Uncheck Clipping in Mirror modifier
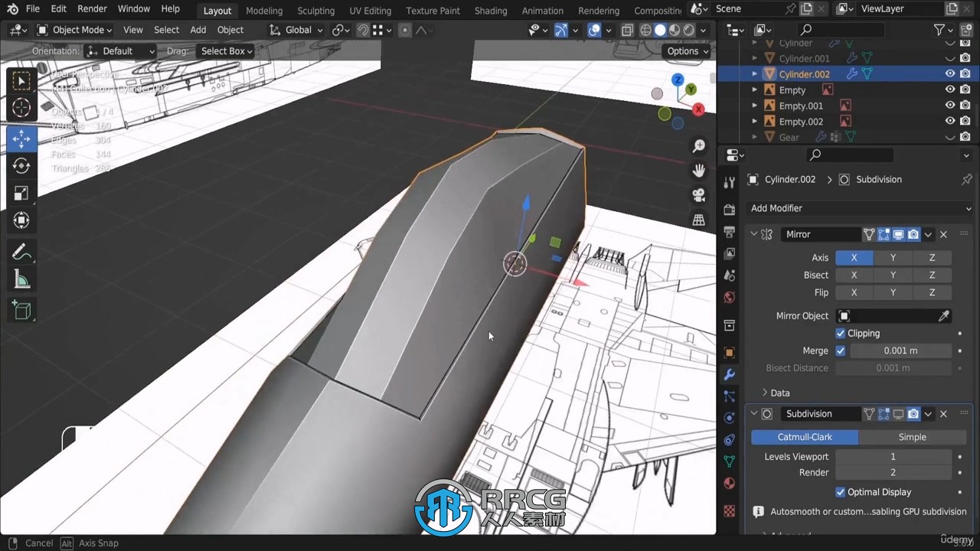This screenshot has width=980, height=551. coord(841,333)
